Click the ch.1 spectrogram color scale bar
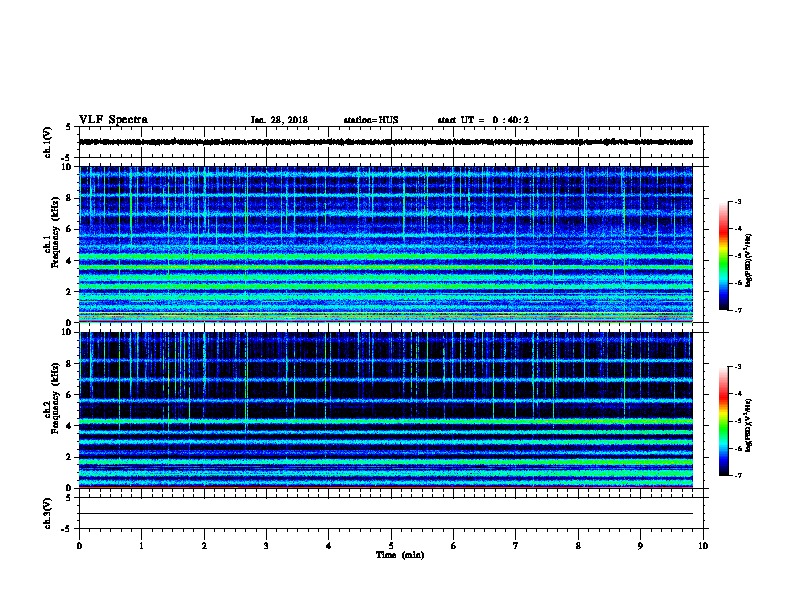Screen dimensions: 792x612 click(723, 256)
